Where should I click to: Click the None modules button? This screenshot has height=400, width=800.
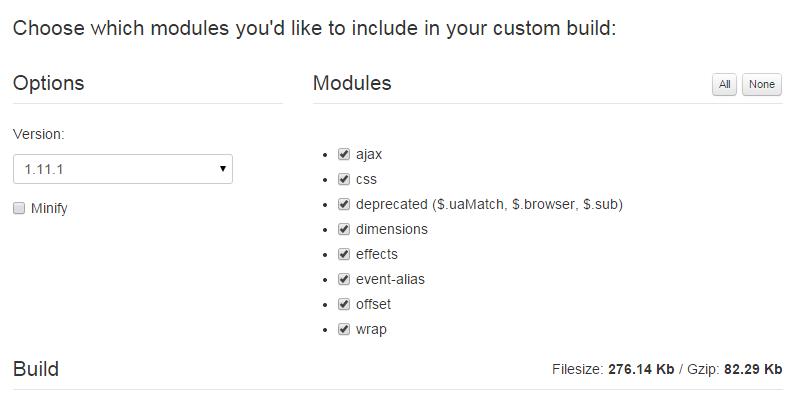761,85
